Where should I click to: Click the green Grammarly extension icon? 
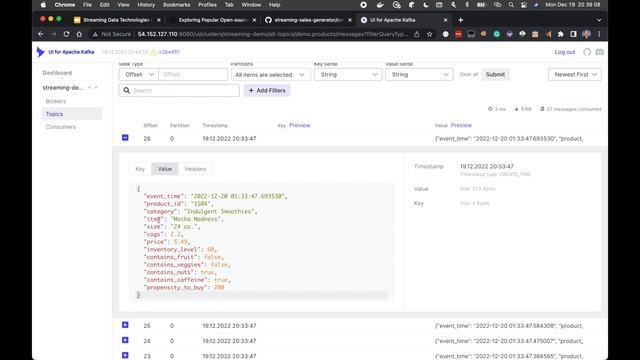pos(497,34)
